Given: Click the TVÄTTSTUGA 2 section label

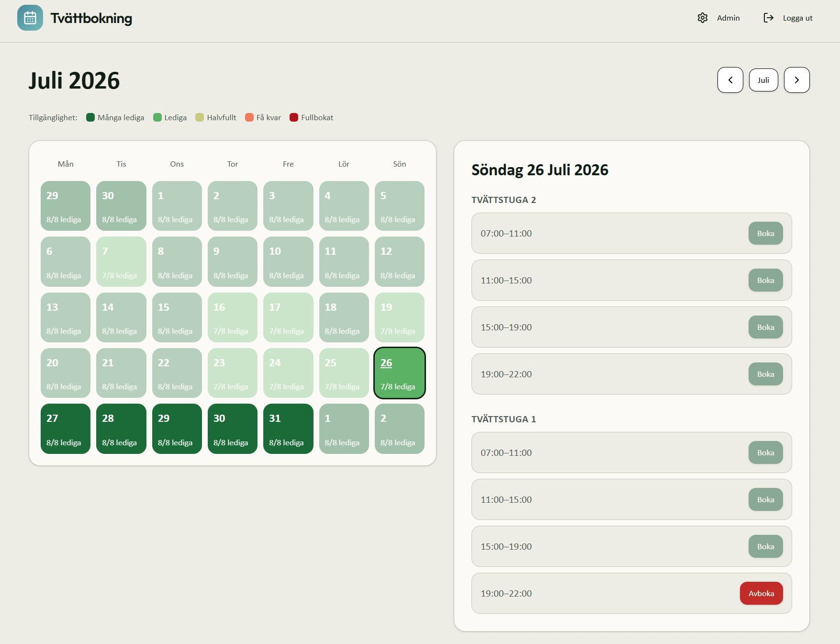Looking at the screenshot, I should pyautogui.click(x=504, y=200).
